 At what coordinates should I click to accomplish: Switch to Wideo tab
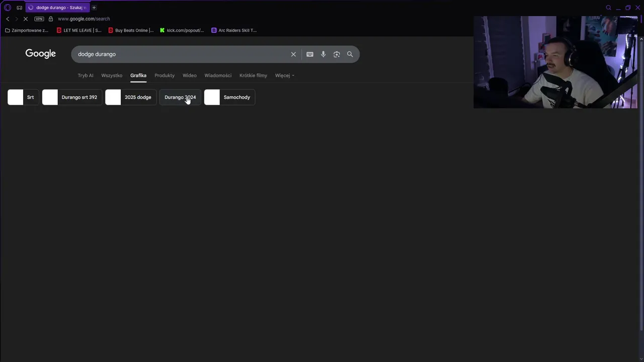[x=190, y=75]
